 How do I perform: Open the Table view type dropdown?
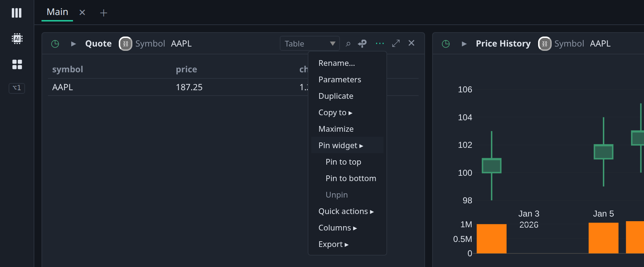click(310, 43)
